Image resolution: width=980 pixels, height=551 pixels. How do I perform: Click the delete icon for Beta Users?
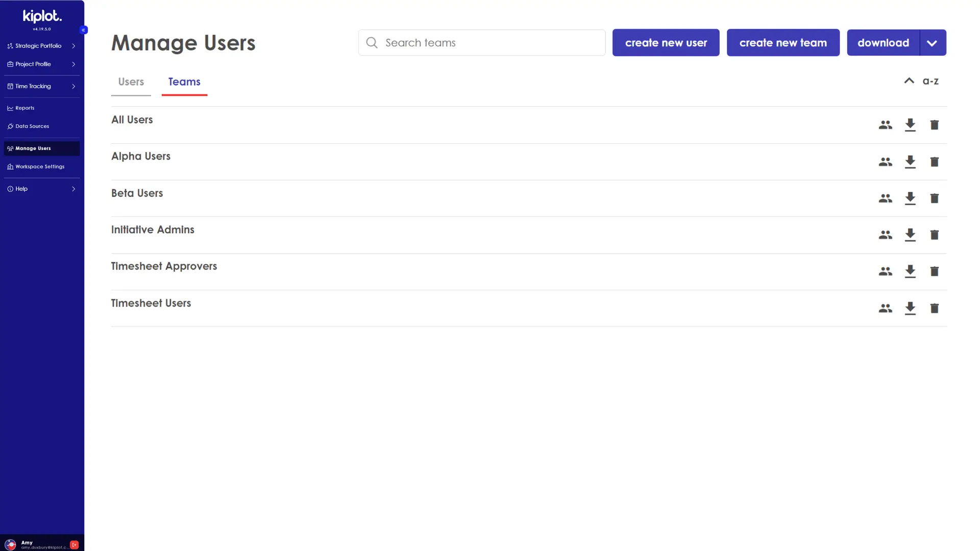(x=934, y=198)
